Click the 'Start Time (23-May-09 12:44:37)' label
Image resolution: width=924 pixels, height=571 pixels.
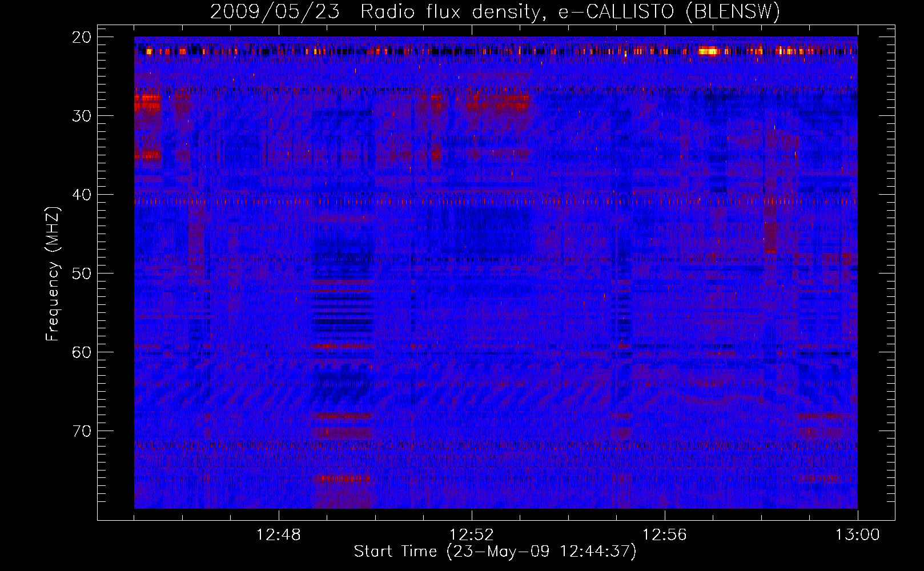pyautogui.click(x=495, y=552)
